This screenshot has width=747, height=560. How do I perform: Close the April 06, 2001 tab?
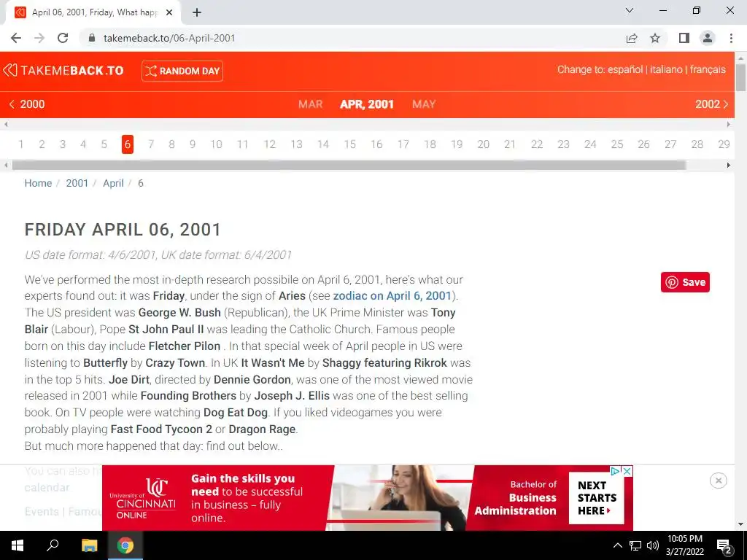[x=169, y=12]
